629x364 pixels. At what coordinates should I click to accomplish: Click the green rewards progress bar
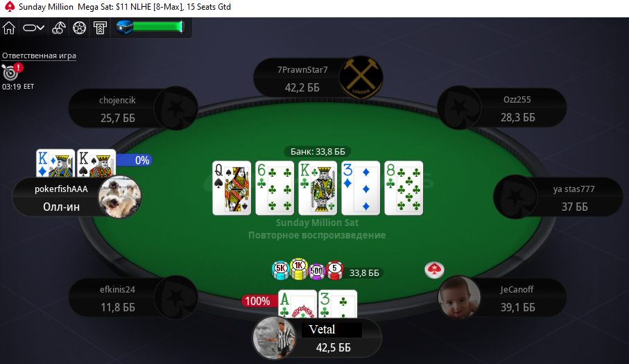tap(158, 27)
